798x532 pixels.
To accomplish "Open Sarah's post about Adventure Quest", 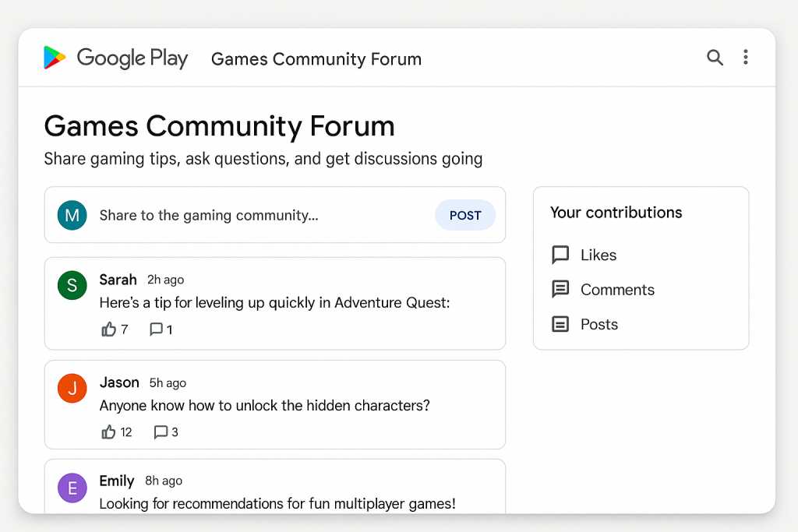I will (274, 304).
